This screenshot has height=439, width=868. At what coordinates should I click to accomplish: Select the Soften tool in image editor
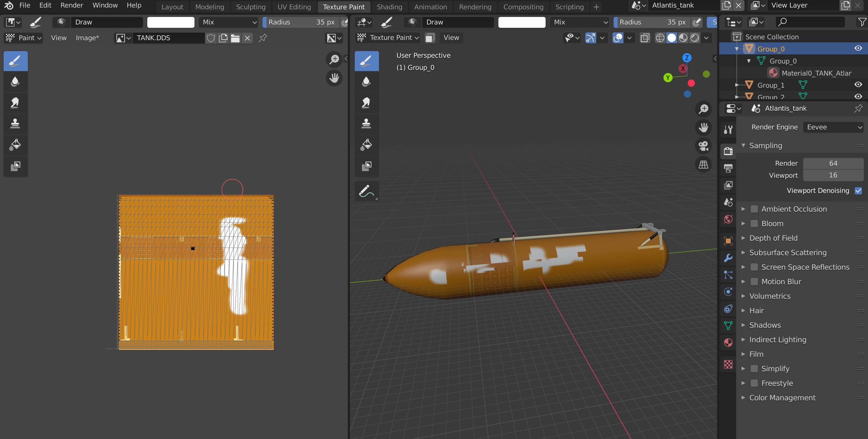[x=15, y=82]
